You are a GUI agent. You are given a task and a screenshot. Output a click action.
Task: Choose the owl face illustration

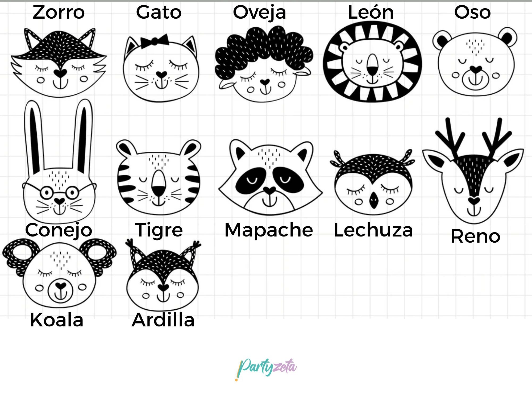click(373, 182)
